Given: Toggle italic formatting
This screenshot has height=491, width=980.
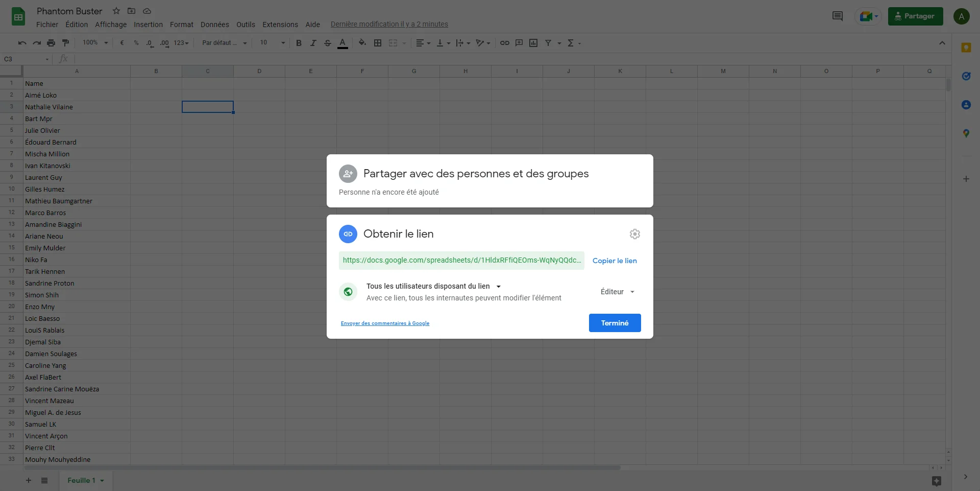Looking at the screenshot, I should pos(313,43).
